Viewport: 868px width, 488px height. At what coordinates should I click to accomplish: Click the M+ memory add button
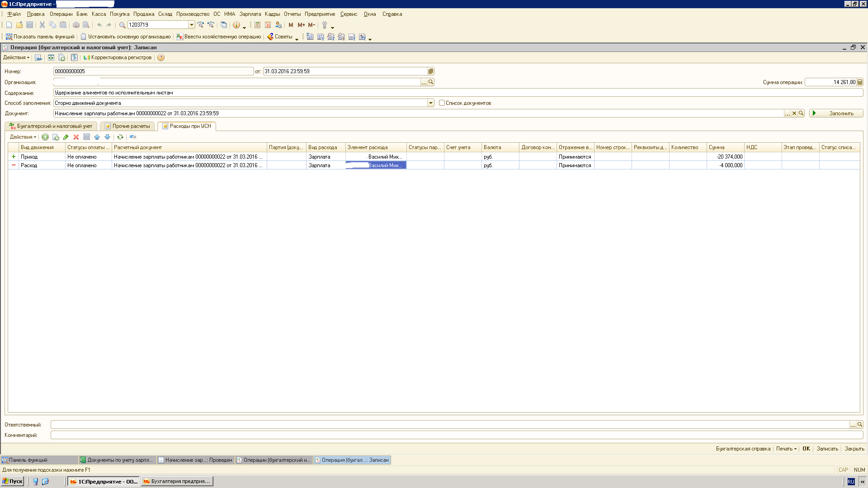pyautogui.click(x=301, y=25)
